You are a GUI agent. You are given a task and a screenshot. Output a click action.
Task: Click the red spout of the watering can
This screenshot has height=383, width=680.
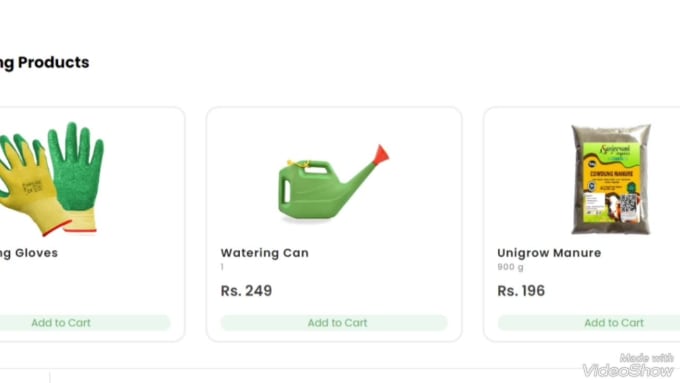click(381, 155)
